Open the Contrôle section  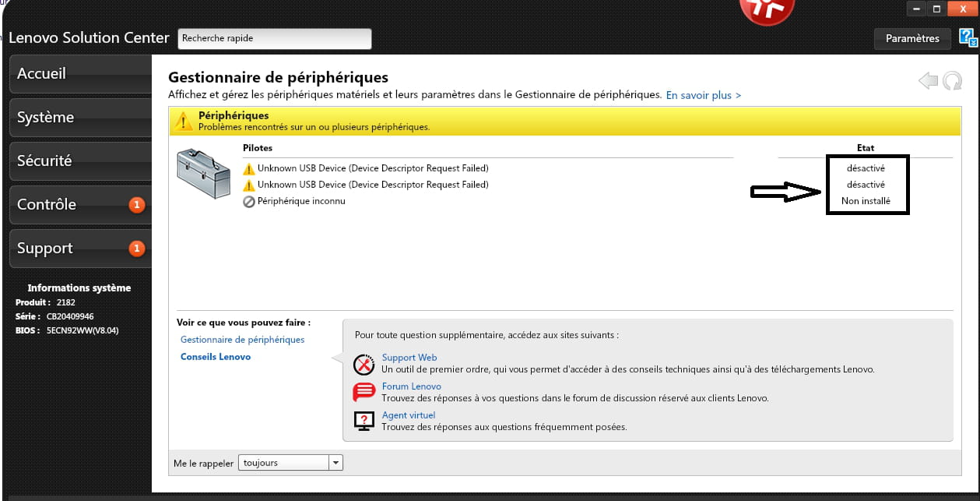click(81, 205)
